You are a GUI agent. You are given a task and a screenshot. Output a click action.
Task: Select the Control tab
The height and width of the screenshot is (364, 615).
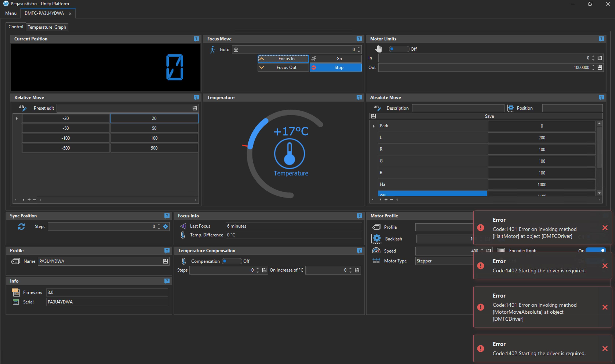point(16,27)
